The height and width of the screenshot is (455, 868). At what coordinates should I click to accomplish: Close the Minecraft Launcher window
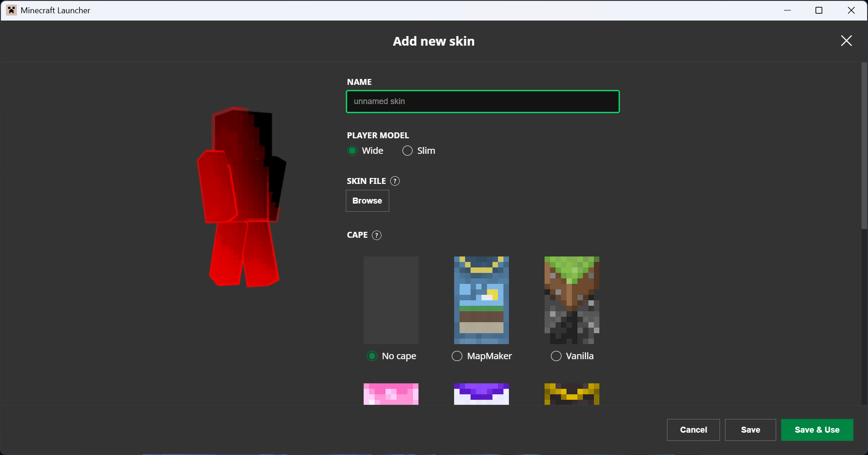click(851, 10)
